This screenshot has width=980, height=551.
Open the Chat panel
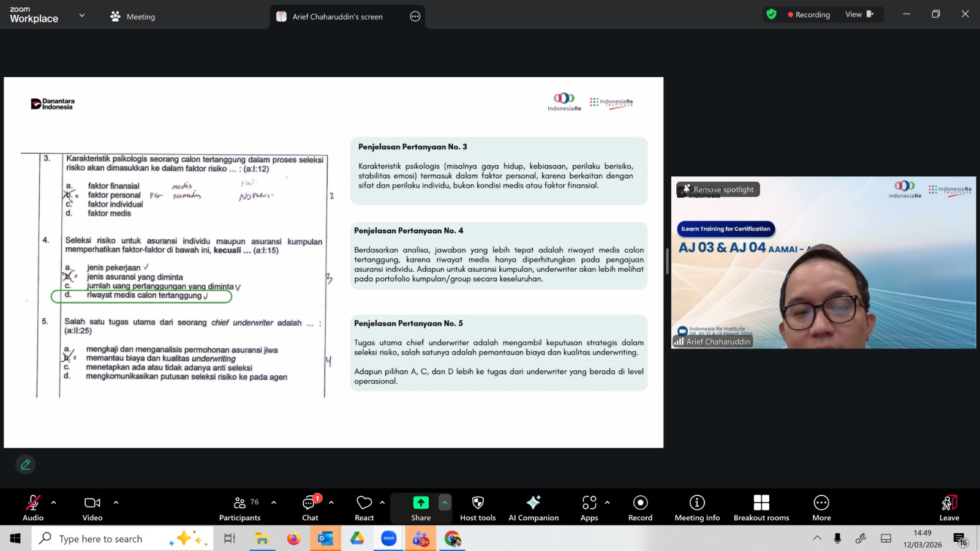(310, 508)
